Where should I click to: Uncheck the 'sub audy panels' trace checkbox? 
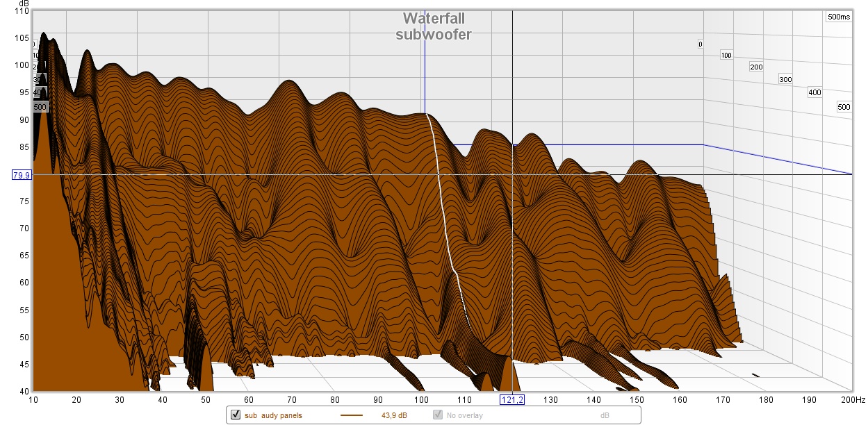tap(236, 415)
